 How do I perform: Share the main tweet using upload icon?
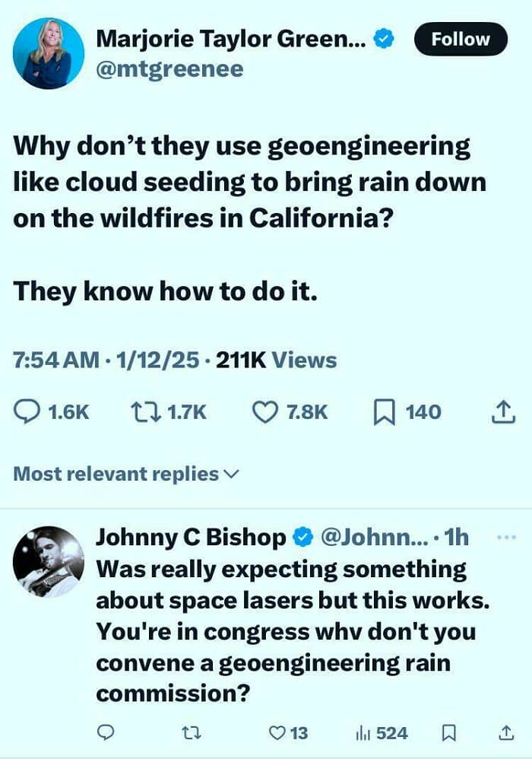click(503, 412)
